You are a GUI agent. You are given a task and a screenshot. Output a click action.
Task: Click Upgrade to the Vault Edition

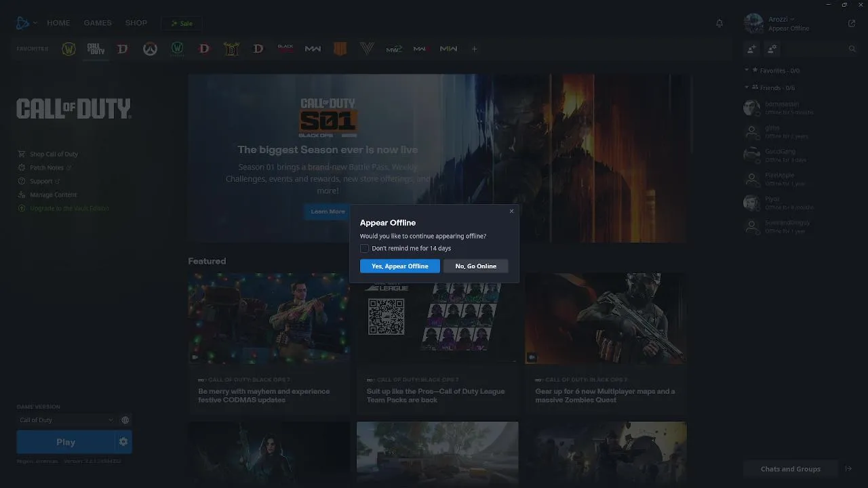pyautogui.click(x=63, y=208)
